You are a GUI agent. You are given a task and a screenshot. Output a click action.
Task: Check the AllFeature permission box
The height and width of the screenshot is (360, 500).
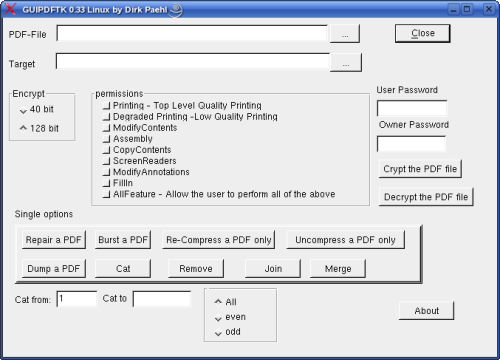[106, 194]
